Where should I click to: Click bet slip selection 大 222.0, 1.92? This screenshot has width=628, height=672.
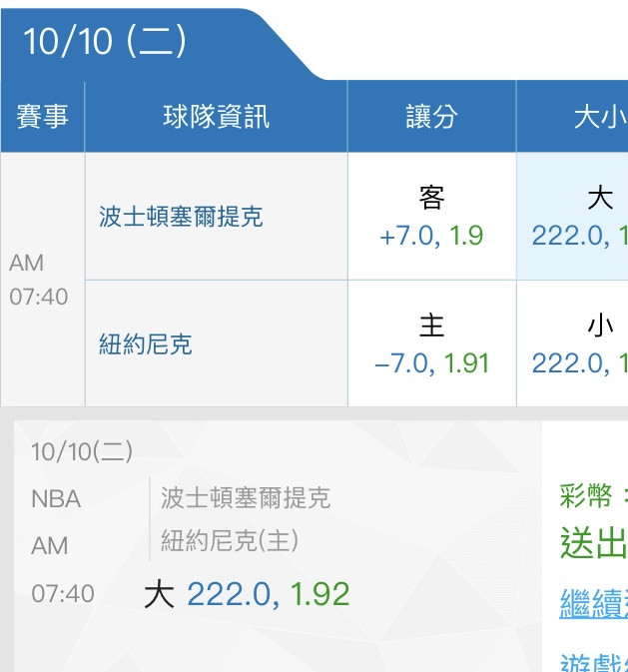coord(247,594)
